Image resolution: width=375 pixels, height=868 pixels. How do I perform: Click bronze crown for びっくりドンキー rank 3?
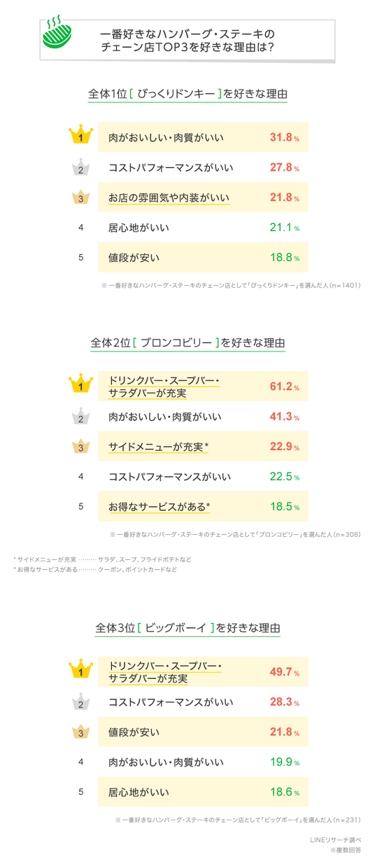click(81, 197)
